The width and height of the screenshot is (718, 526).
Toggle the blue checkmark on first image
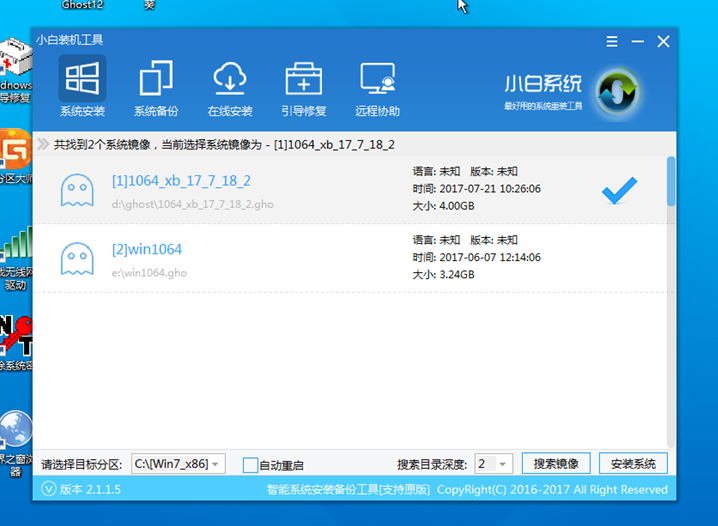click(x=619, y=190)
